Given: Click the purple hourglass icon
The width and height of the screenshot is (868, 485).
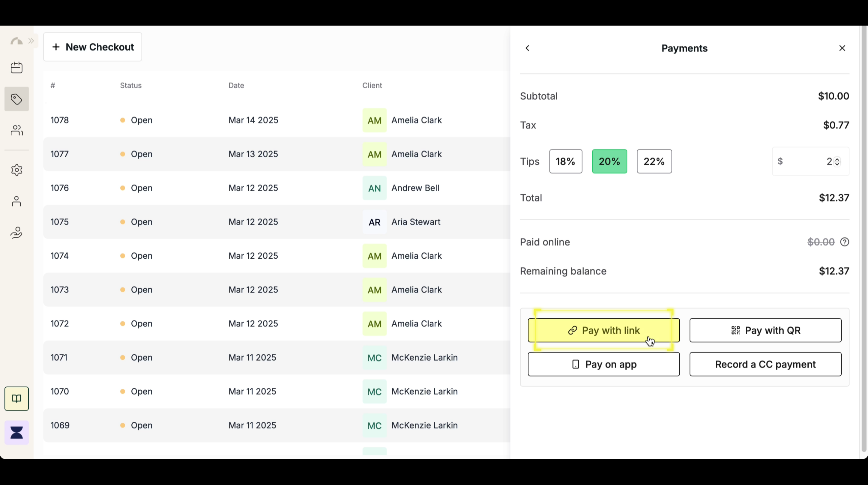Looking at the screenshot, I should tap(17, 432).
